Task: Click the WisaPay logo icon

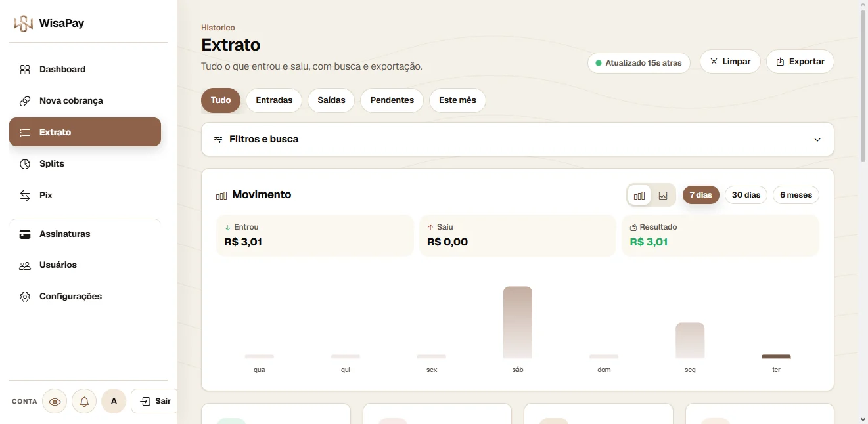Action: click(24, 24)
